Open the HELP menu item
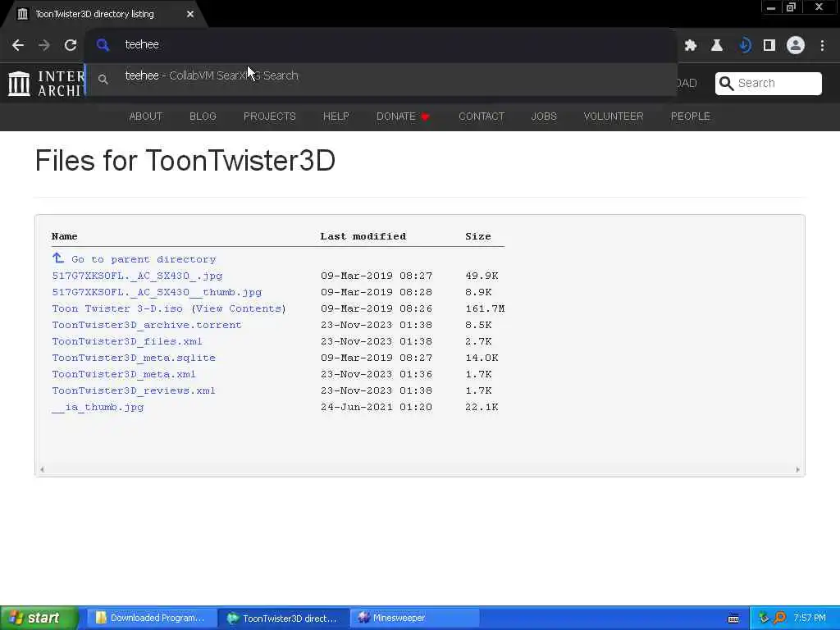The image size is (840, 630). [336, 116]
